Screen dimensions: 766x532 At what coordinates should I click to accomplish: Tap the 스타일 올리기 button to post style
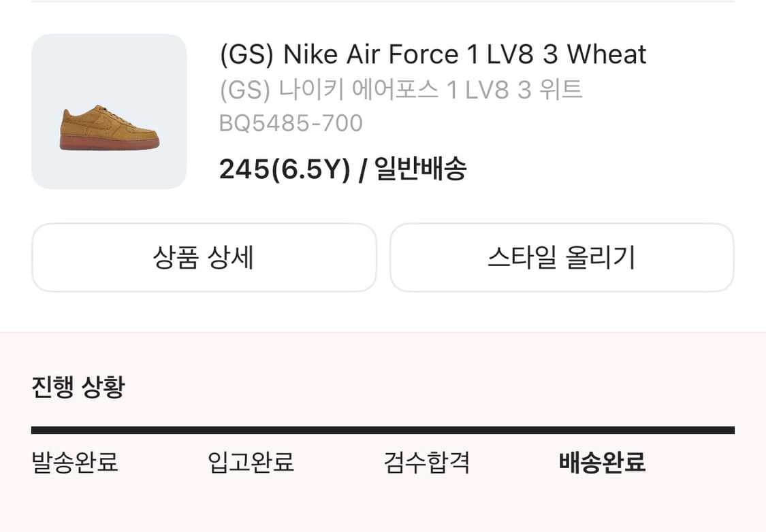click(x=562, y=258)
